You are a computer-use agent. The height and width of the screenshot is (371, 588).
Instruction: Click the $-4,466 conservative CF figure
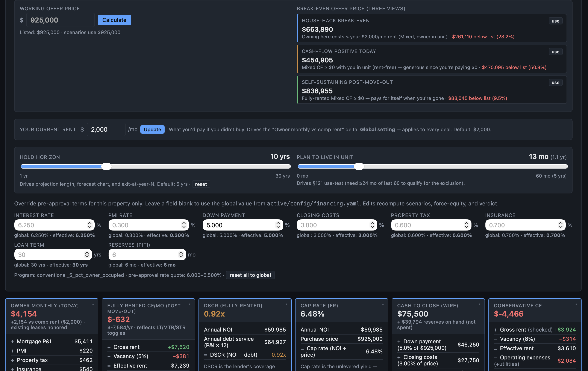[508, 314]
